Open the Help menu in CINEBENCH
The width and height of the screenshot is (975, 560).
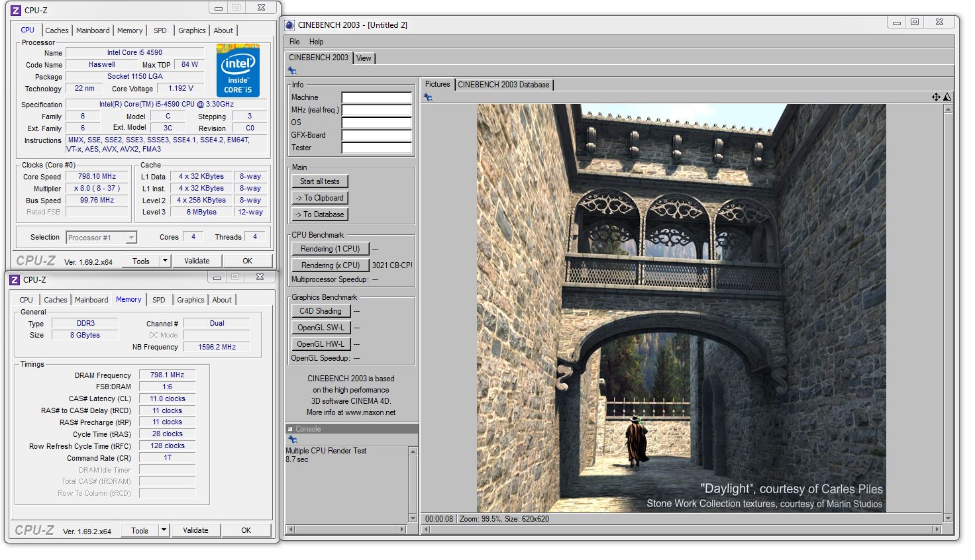click(317, 42)
